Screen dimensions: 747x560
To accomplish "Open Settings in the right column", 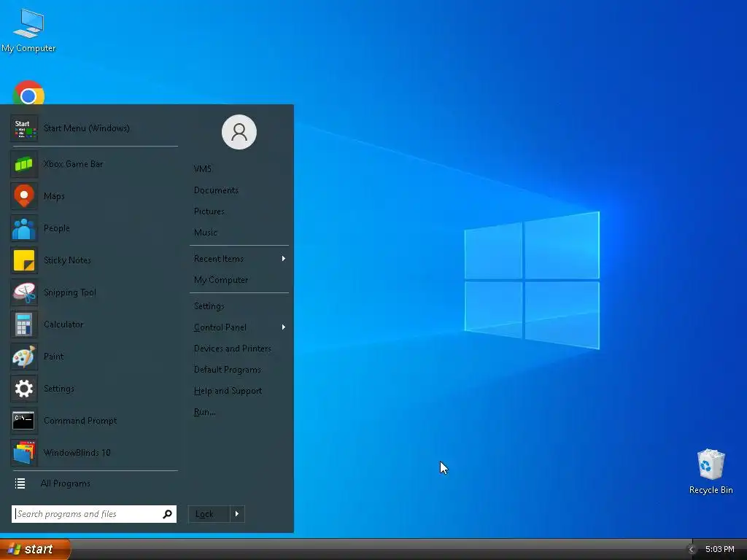I will (x=209, y=306).
